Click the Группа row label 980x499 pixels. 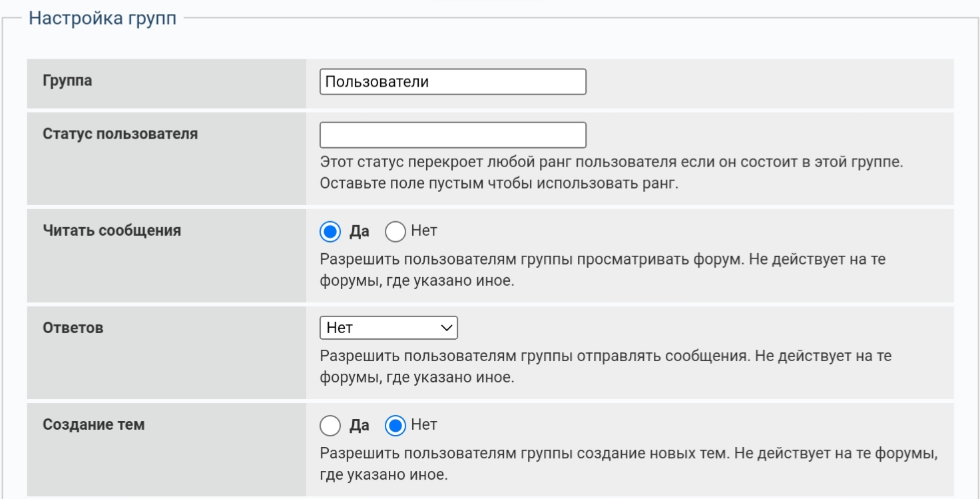[x=67, y=81]
